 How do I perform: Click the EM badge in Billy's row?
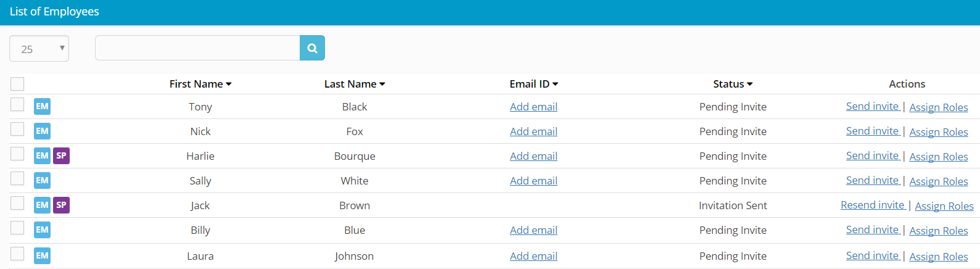point(42,230)
